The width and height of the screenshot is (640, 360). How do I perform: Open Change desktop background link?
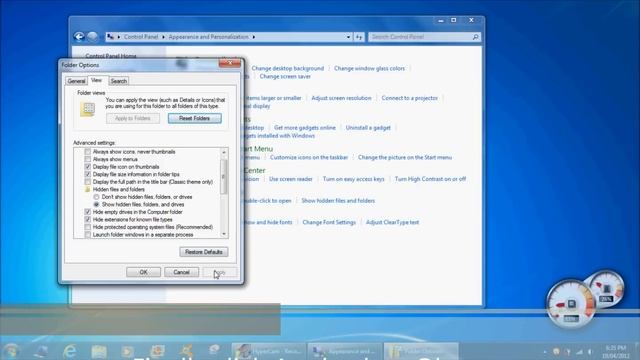pyautogui.click(x=288, y=69)
